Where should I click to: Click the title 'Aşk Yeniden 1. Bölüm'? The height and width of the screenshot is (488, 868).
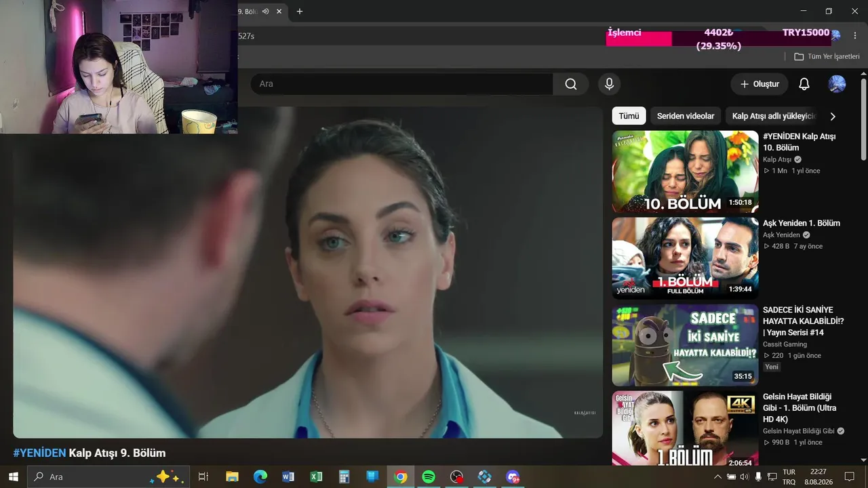pos(802,223)
